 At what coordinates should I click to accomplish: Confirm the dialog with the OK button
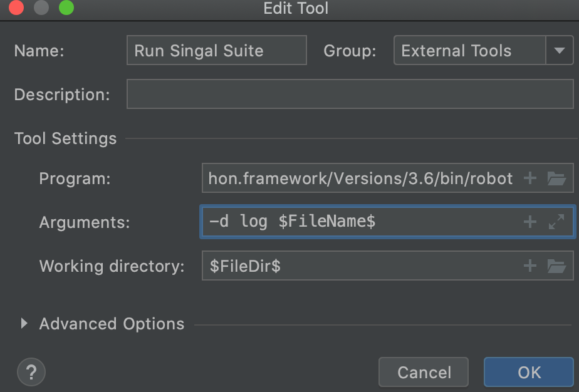point(528,372)
